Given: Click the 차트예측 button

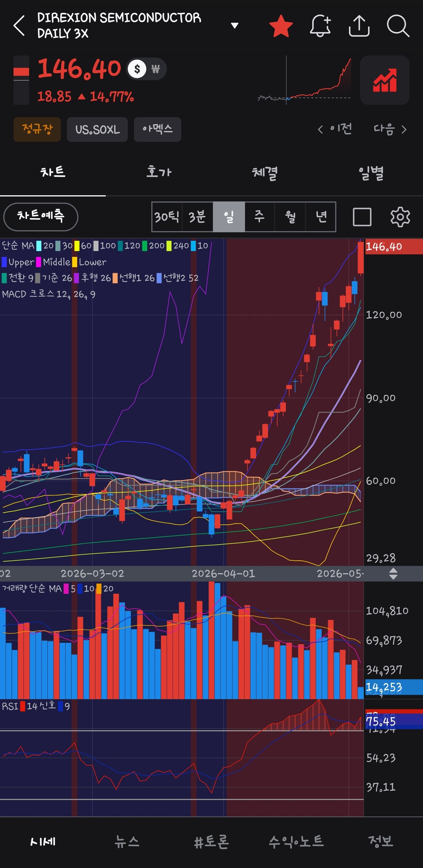Looking at the screenshot, I should pos(41,217).
